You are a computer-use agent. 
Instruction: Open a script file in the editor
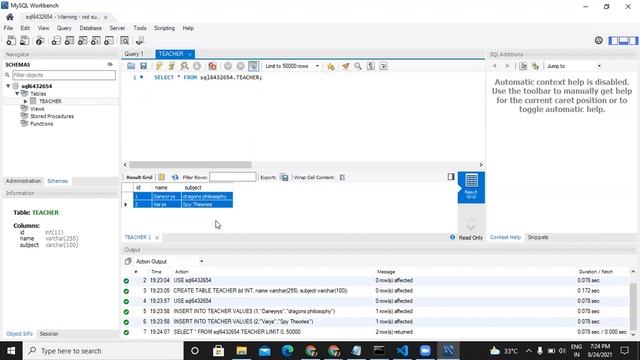point(131,66)
